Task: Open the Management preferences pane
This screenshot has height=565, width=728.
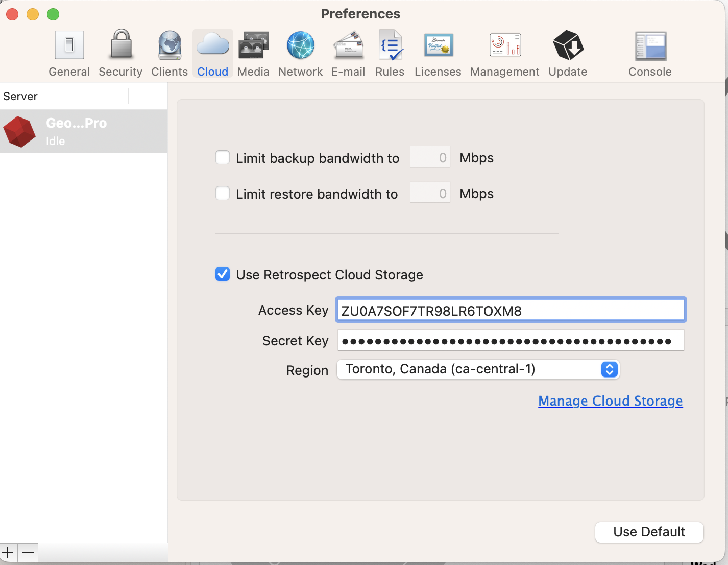Action: pos(505,54)
